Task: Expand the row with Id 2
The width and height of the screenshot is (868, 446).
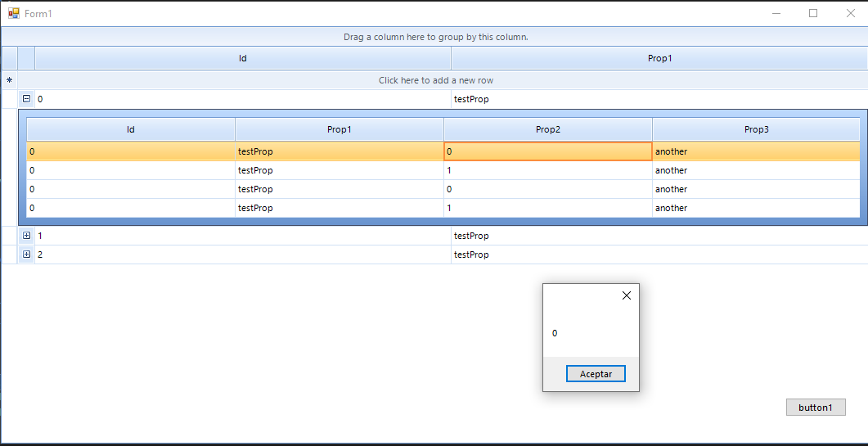Action: point(27,255)
